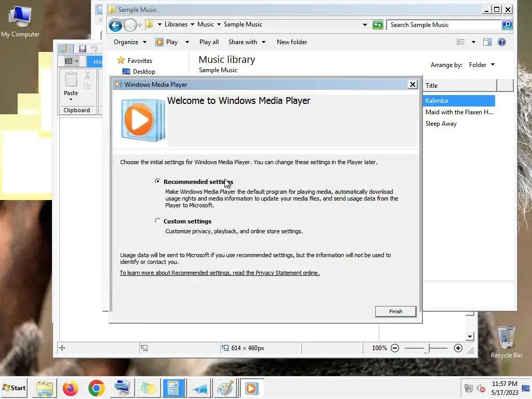
Task: Expand the Play button dropdown arrow
Action: 187,42
